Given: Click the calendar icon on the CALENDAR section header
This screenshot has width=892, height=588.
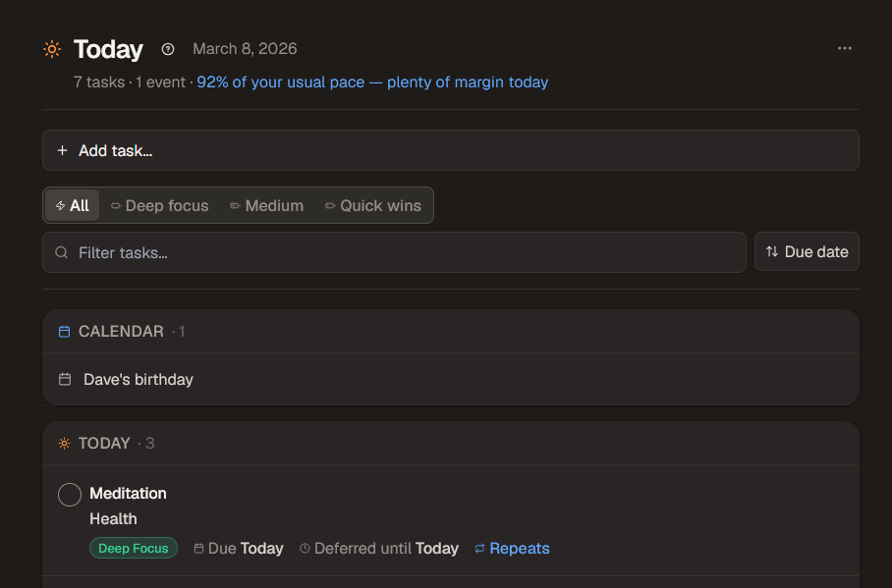Looking at the screenshot, I should pos(63,332).
